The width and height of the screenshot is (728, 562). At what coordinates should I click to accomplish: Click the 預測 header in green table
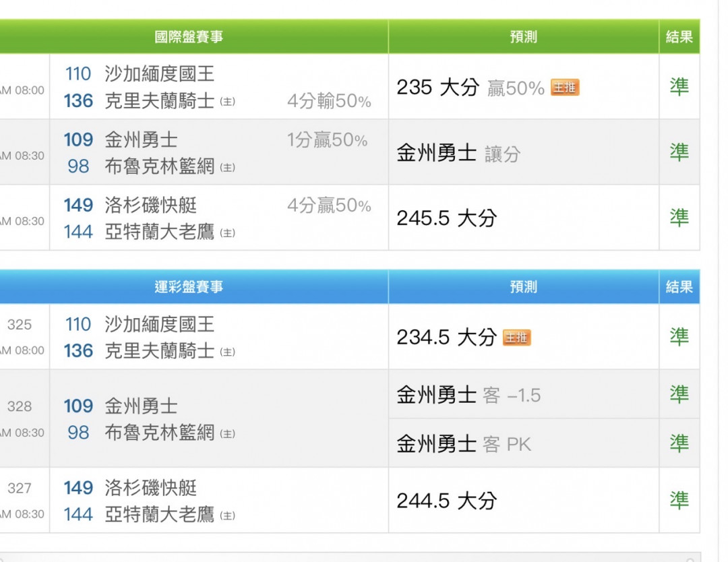pos(523,37)
